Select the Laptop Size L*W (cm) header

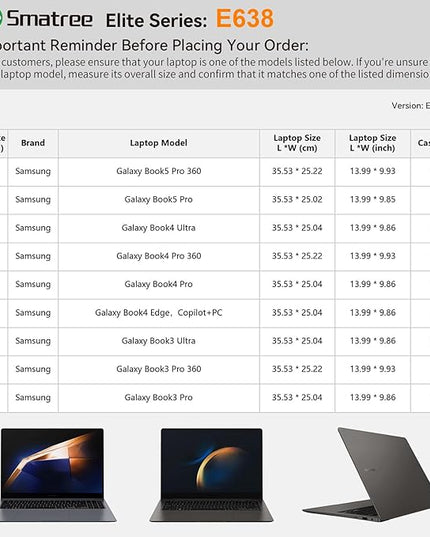tap(297, 143)
